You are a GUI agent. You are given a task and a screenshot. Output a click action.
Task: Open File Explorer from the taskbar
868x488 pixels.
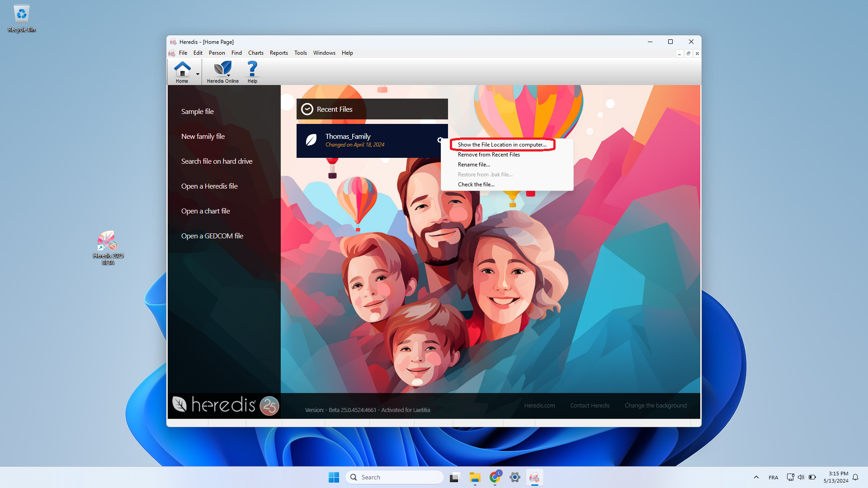click(x=475, y=477)
